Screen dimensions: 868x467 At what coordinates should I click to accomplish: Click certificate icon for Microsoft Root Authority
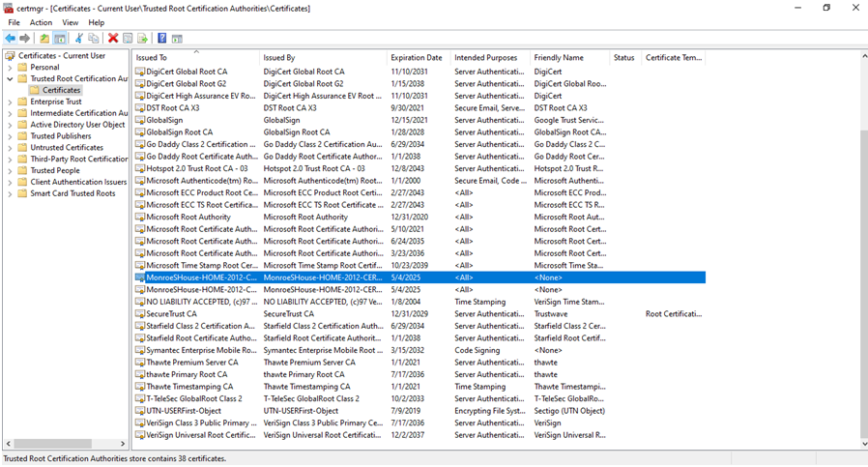[x=140, y=218]
